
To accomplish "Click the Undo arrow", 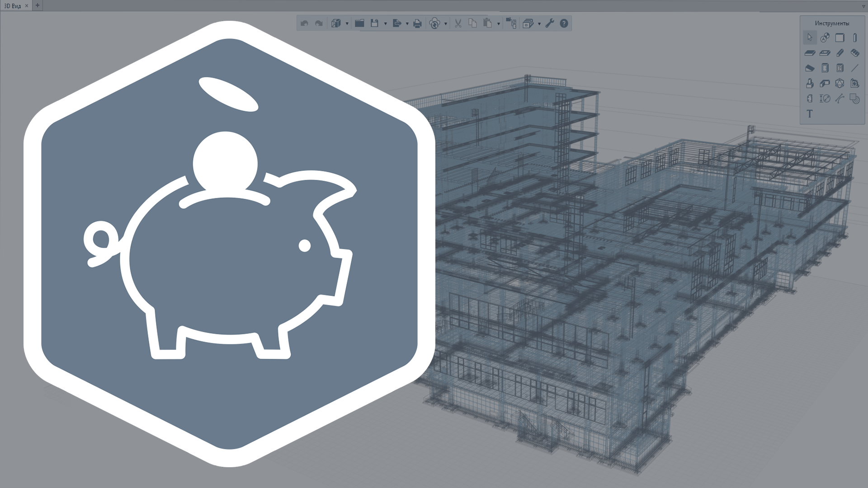I will 304,23.
